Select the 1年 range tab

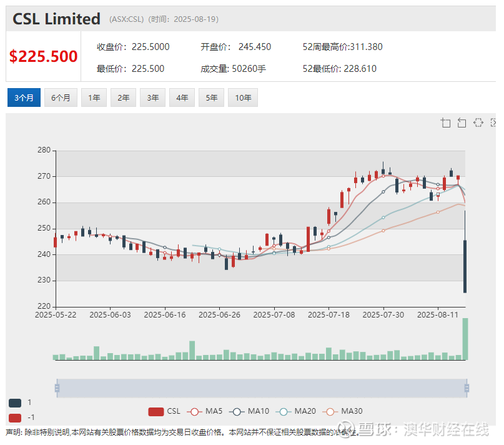pos(94,97)
